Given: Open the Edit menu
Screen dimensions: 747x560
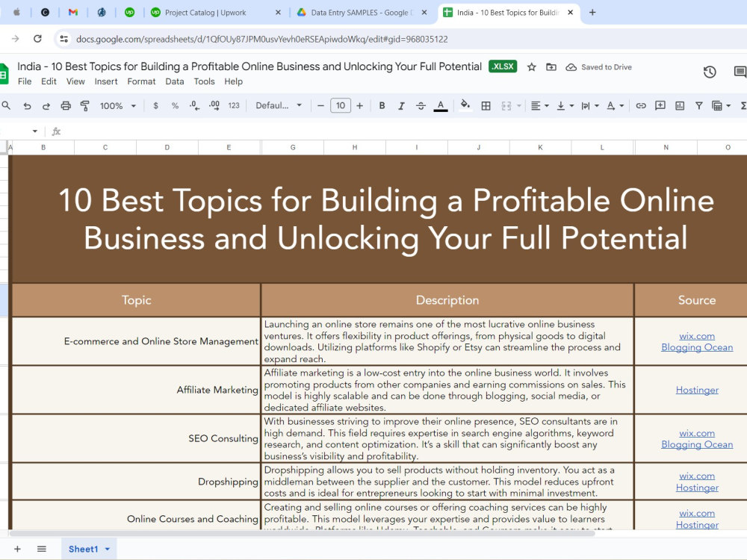Looking at the screenshot, I should [x=49, y=81].
